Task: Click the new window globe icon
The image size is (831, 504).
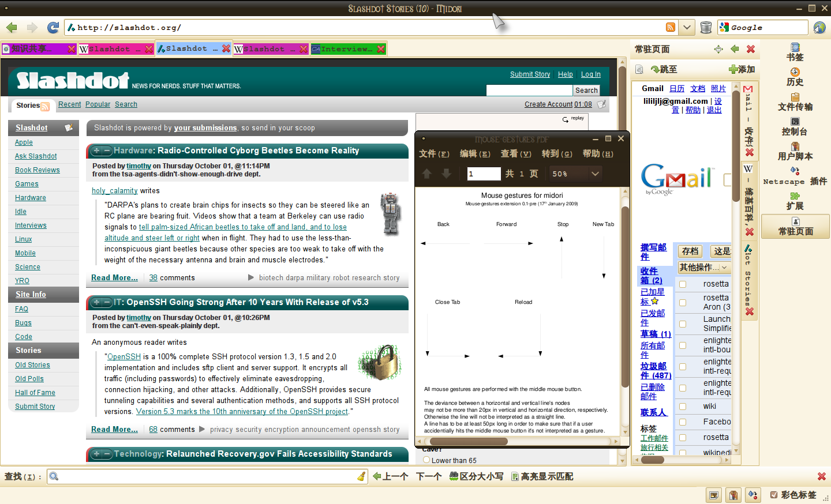Action: click(819, 27)
